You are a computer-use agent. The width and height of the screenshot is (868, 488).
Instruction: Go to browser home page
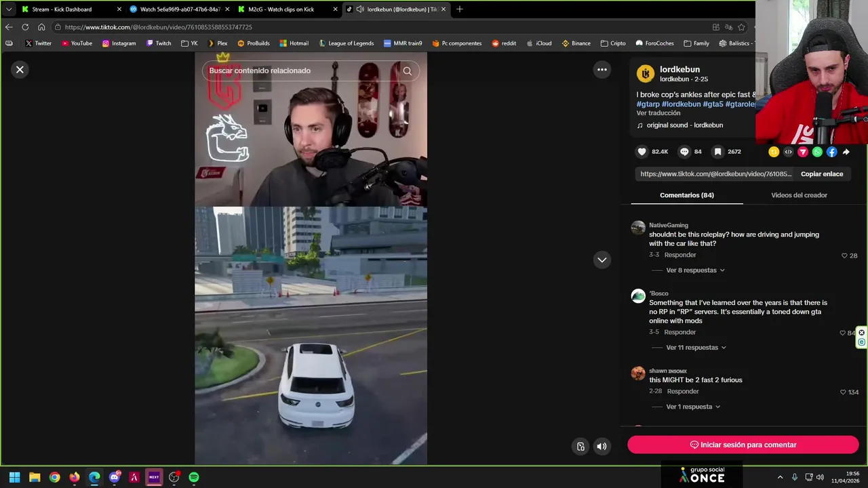coord(41,27)
